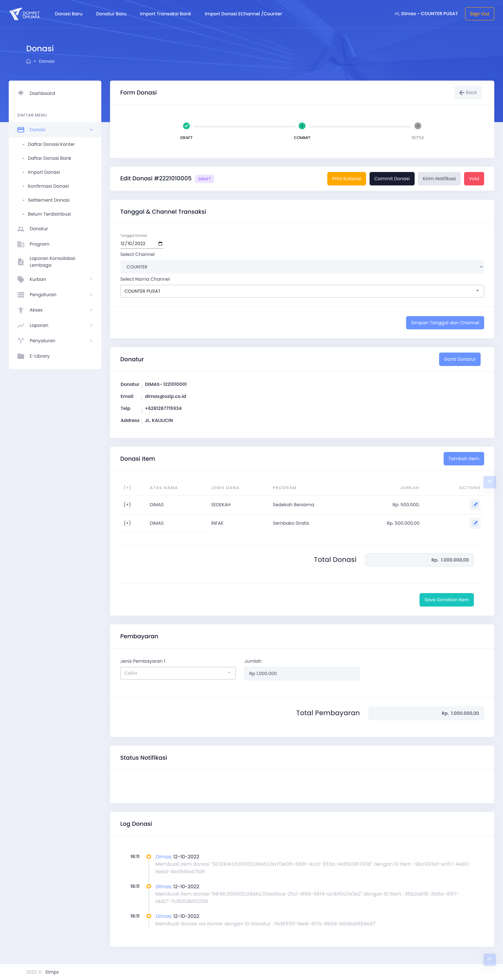Click the Jumlah payment input field
Image resolution: width=503 pixels, height=980 pixels.
302,673
